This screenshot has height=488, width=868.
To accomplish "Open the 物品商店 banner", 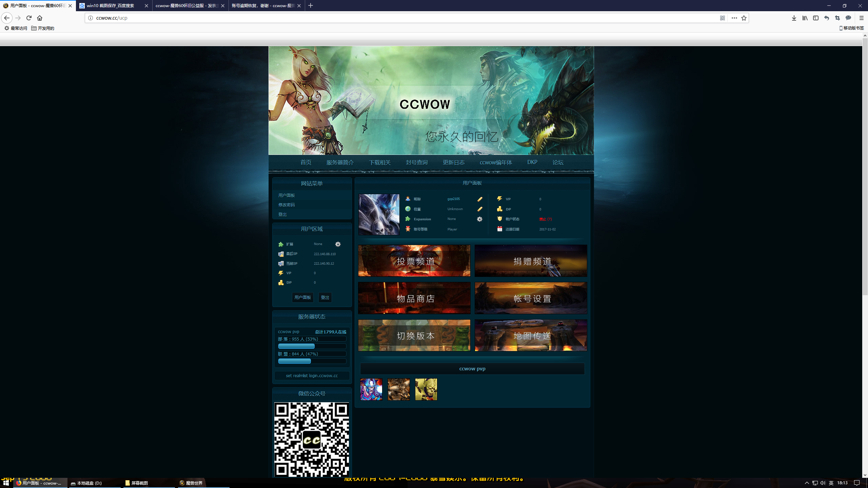I will [414, 298].
